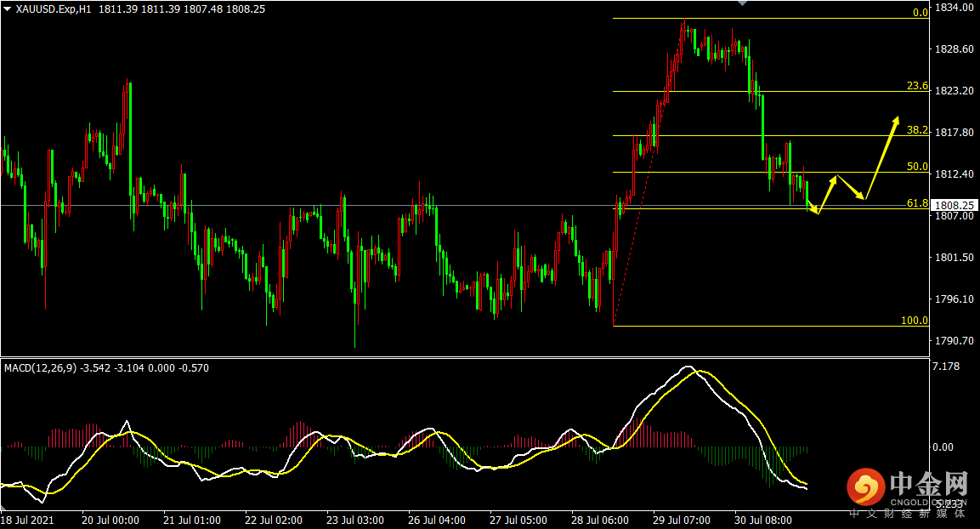Select the current price tag 1808.25 on axis
The height and width of the screenshot is (529, 980).
coord(954,205)
